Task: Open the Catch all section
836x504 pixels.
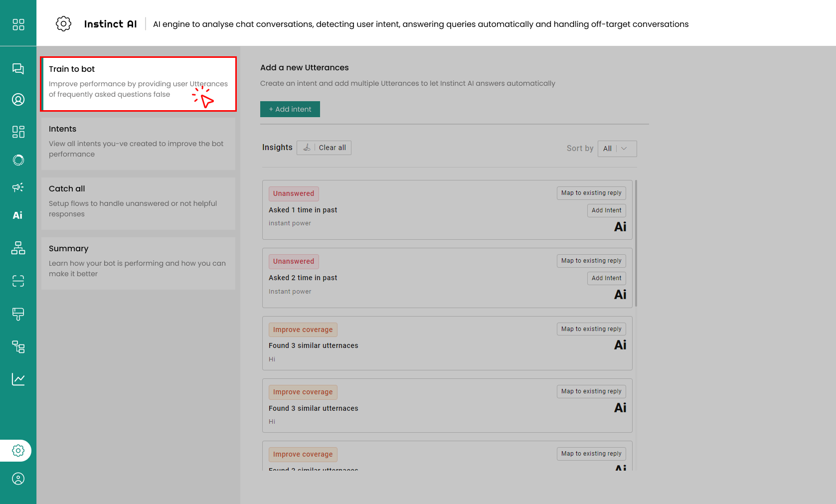Action: point(138,203)
